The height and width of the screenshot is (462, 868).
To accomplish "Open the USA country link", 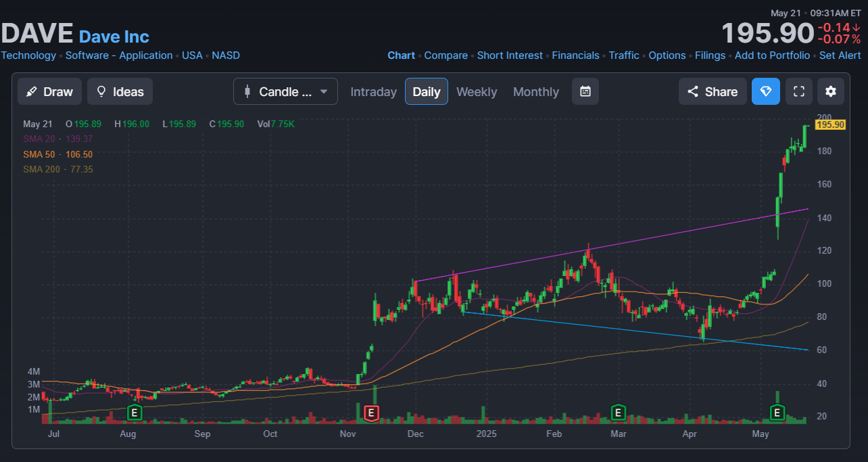I will 192,55.
